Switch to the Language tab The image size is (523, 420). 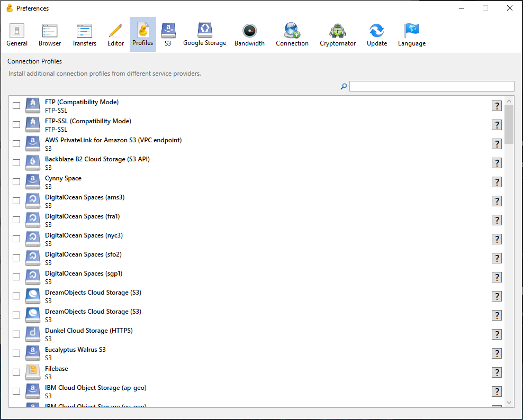pos(411,35)
